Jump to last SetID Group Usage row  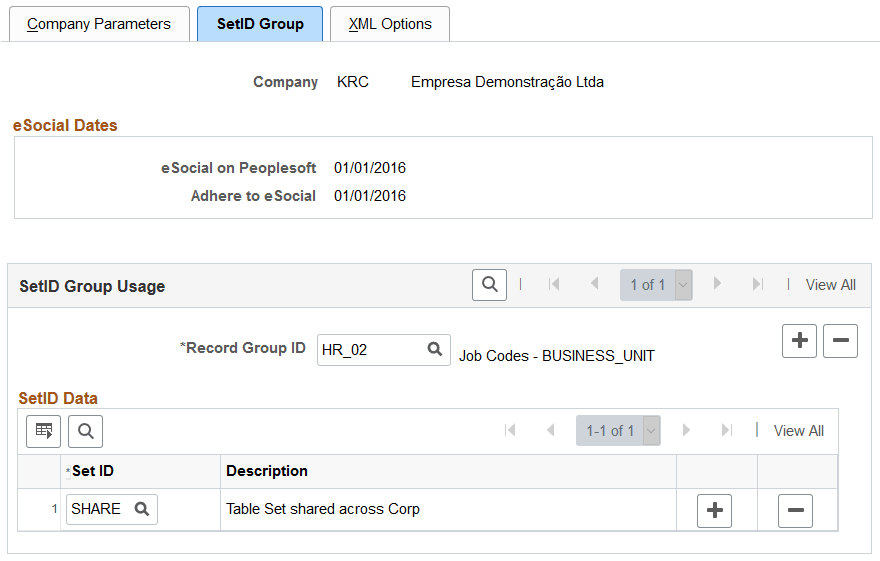point(757,285)
